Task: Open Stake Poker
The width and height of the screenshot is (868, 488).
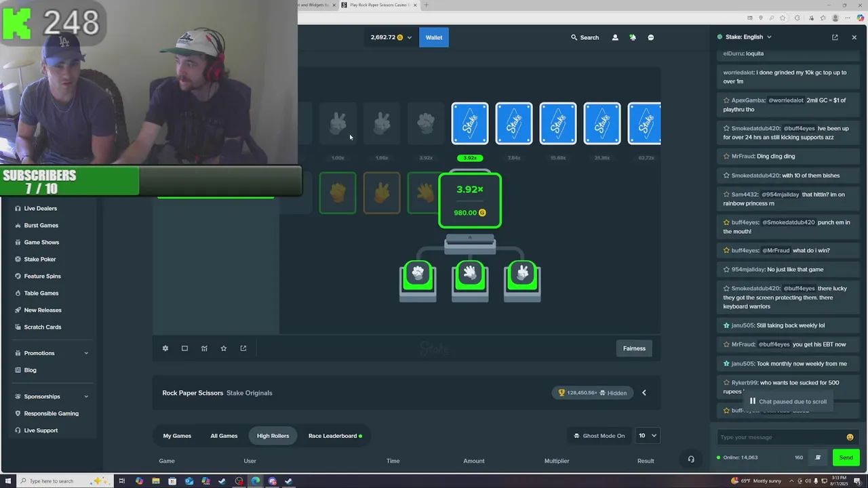Action: click(40, 259)
